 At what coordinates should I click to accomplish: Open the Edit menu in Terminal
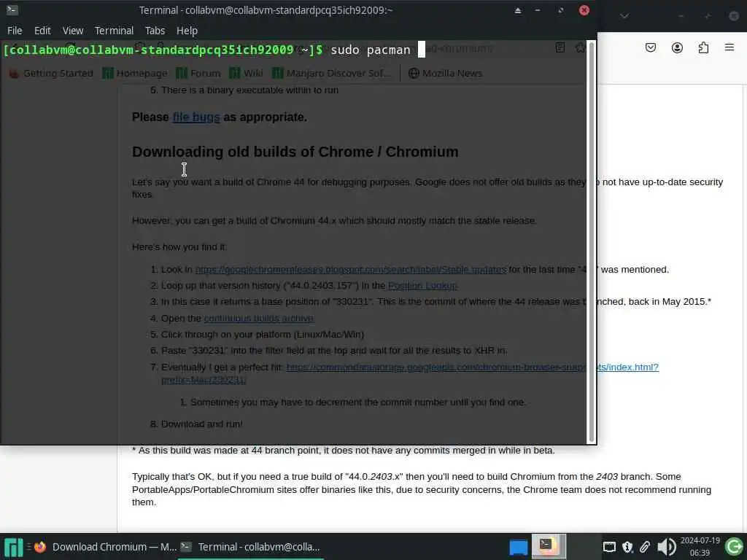42,31
